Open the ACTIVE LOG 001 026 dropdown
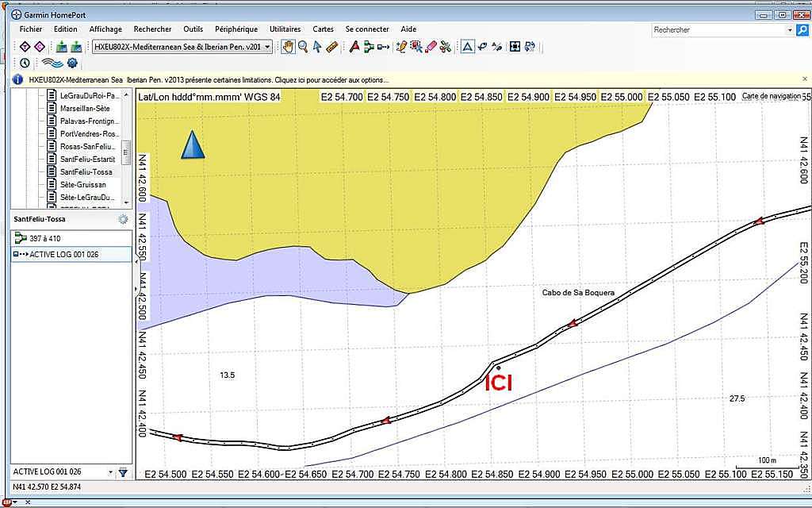 pos(110,472)
